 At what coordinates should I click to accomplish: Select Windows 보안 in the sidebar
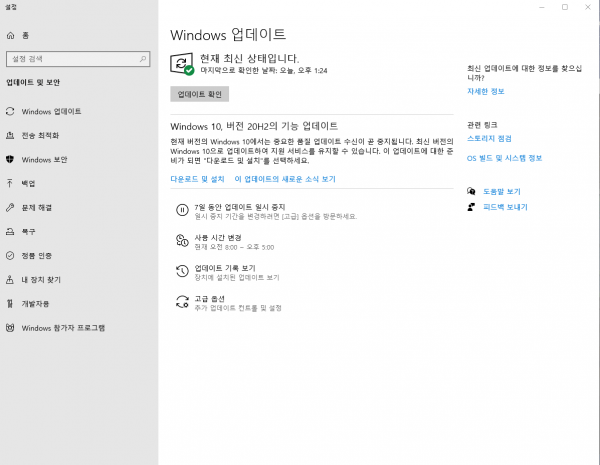pyautogui.click(x=79, y=160)
